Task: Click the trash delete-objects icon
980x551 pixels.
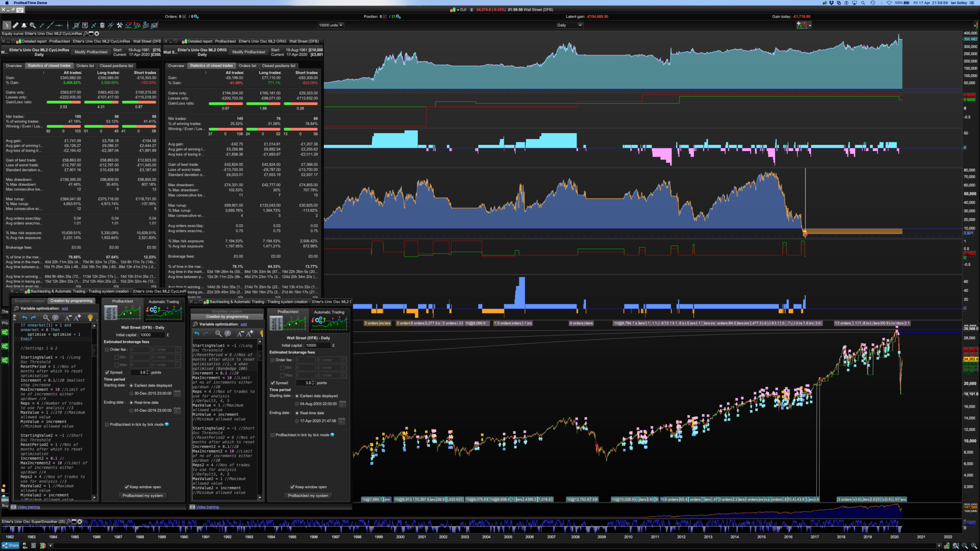Action: pos(102,25)
